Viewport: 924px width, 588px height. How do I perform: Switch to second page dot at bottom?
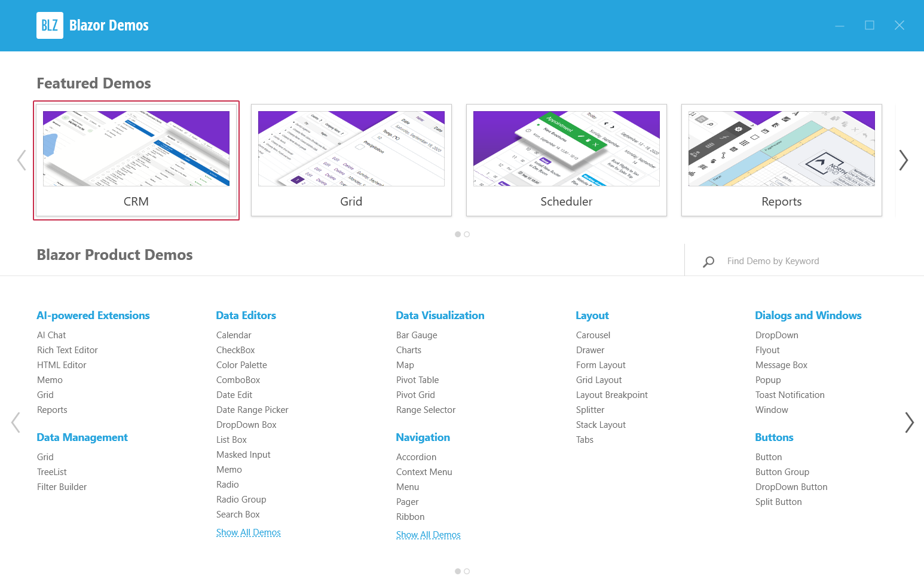pos(467,571)
